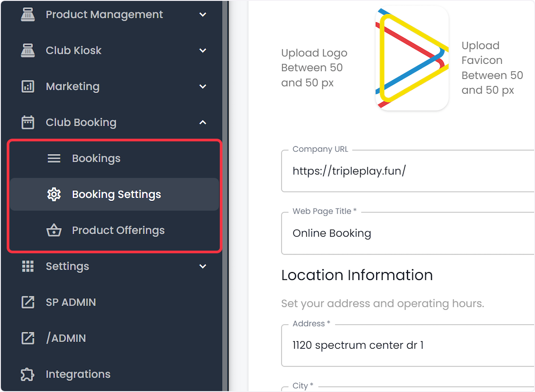Click the Settings grid icon

(x=28, y=266)
